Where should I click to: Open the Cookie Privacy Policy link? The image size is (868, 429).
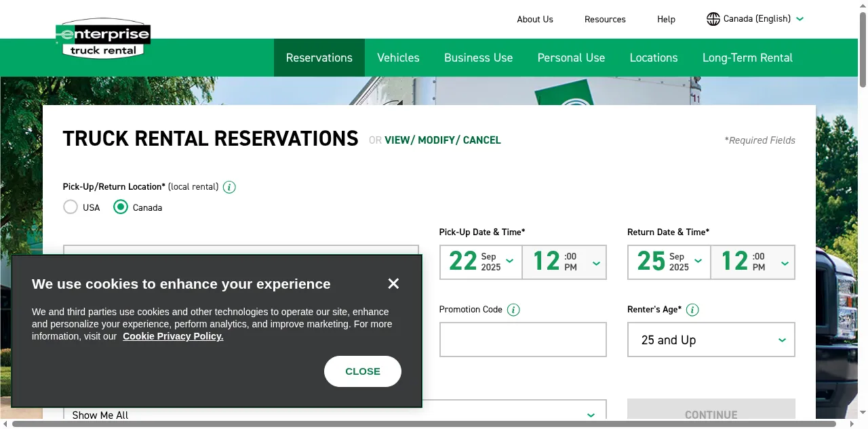pyautogui.click(x=173, y=336)
